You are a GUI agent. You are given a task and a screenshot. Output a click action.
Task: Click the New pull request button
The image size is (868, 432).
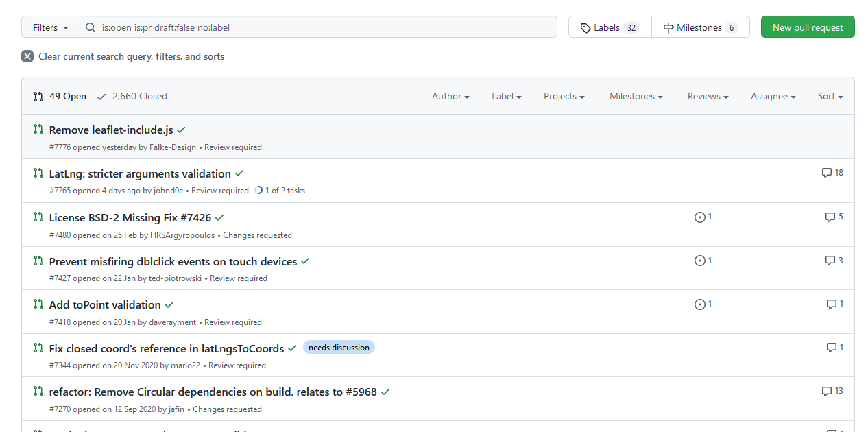pyautogui.click(x=808, y=27)
